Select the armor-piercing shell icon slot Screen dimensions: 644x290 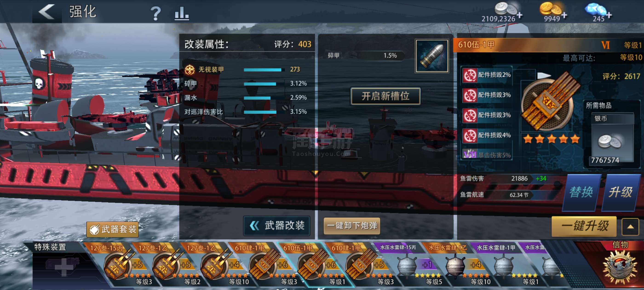click(432, 56)
